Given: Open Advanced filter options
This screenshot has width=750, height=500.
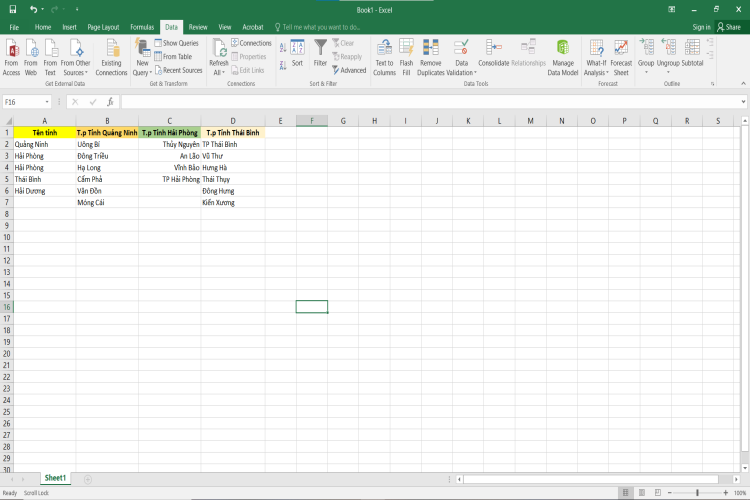Looking at the screenshot, I should [x=349, y=70].
